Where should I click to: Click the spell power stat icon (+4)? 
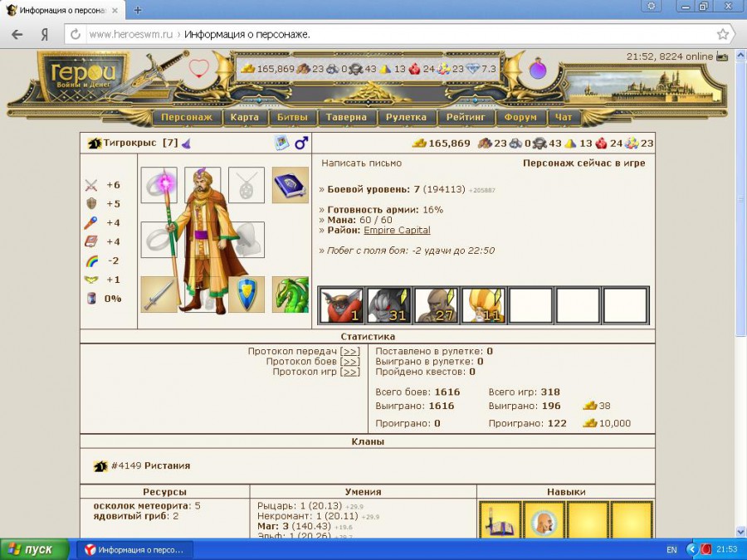coord(91,223)
